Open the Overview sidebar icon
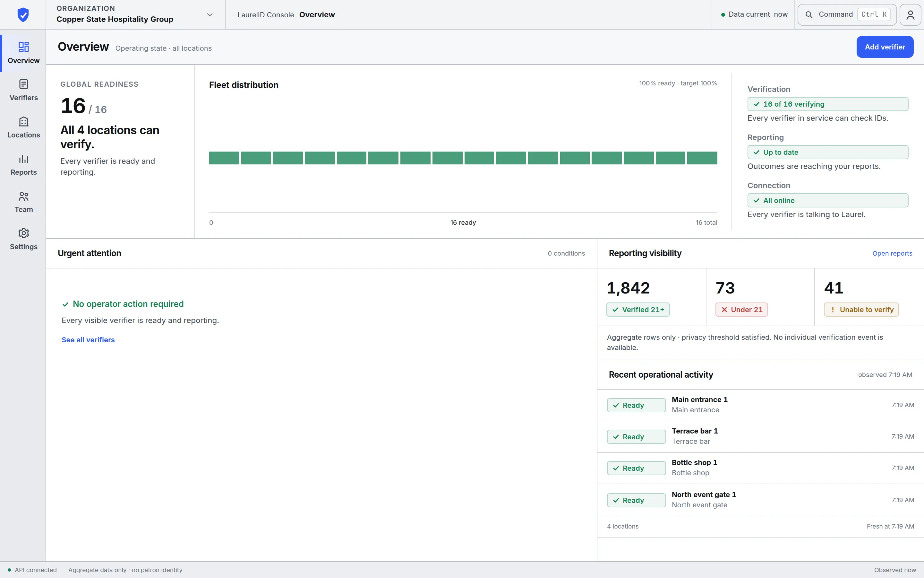Image resolution: width=924 pixels, height=578 pixels. click(24, 47)
